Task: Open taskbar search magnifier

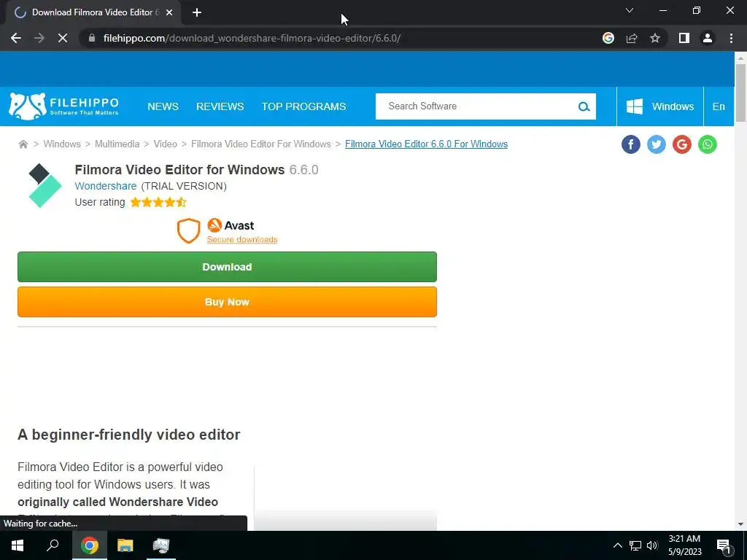Action: pos(53,545)
